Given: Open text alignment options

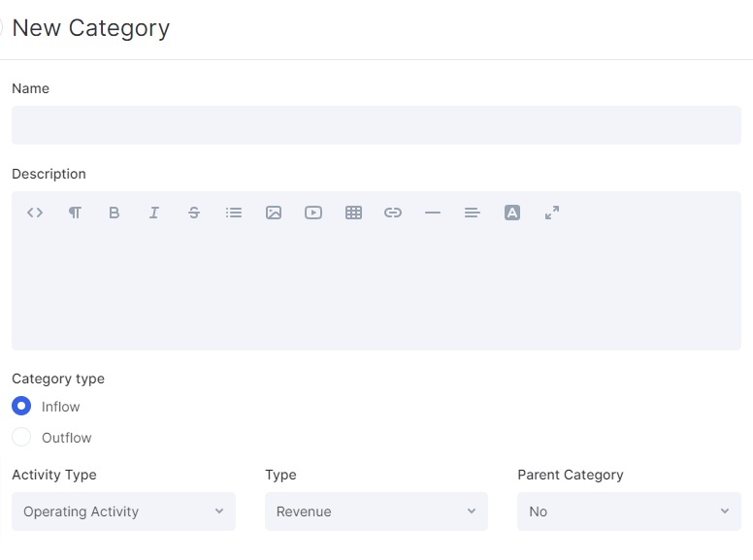Looking at the screenshot, I should pyautogui.click(x=473, y=213).
